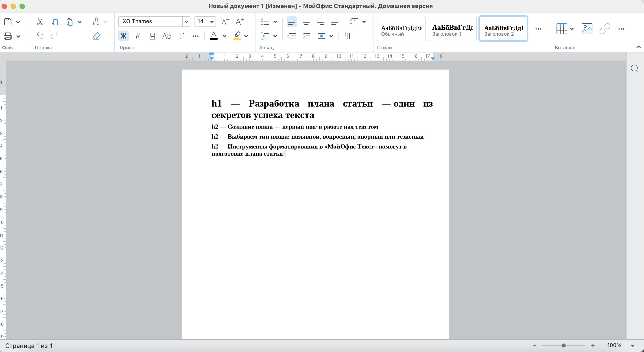Toggle the Заголовок 2 style
This screenshot has height=352, width=644.
coord(504,28)
